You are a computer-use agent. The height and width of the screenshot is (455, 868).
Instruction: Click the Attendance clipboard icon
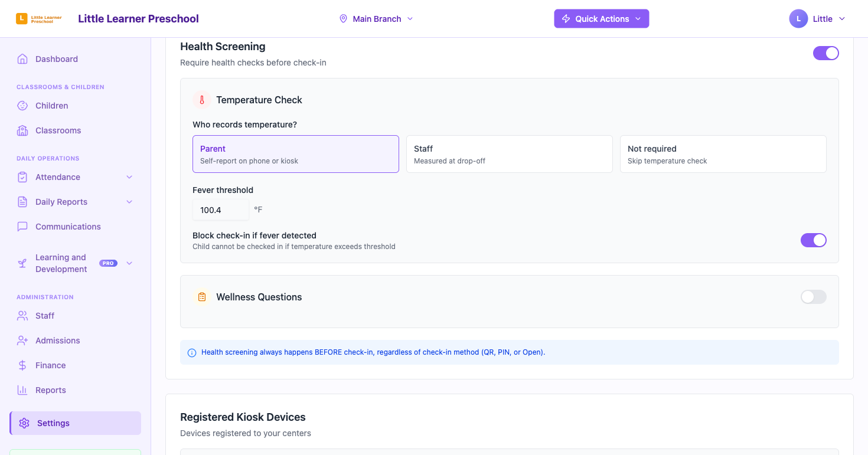(x=22, y=177)
